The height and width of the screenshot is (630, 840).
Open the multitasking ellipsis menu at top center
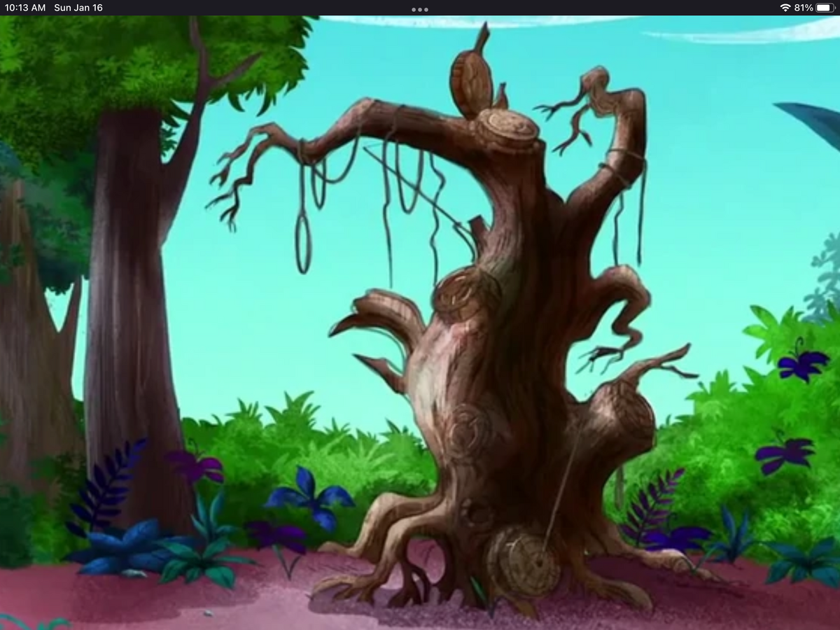coord(419,10)
